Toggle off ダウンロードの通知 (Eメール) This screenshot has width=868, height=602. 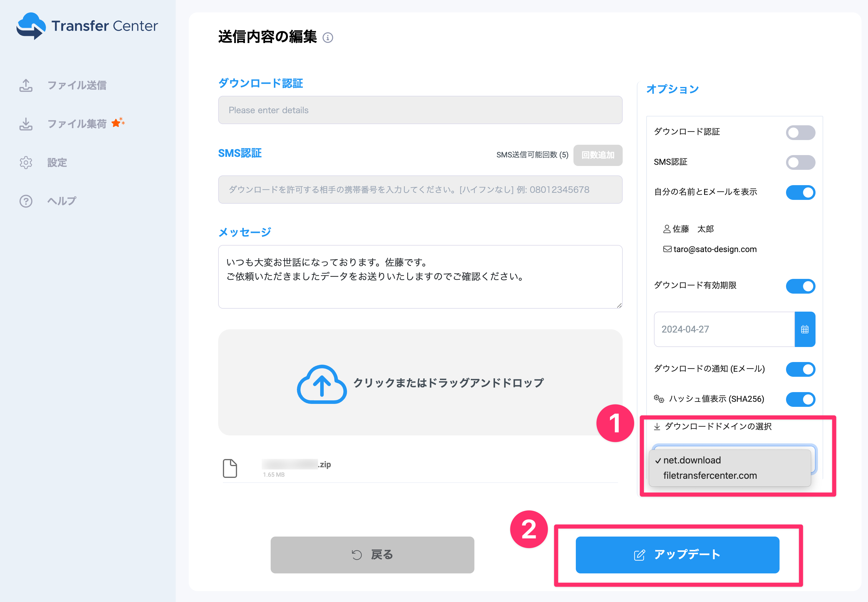(x=800, y=369)
